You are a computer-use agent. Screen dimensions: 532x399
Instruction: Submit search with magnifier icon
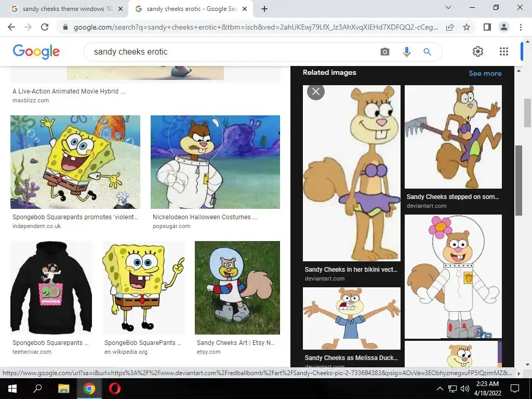tap(427, 52)
